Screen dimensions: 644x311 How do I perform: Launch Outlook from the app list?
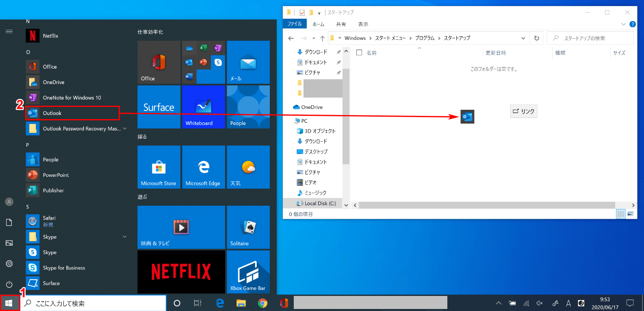[72, 113]
